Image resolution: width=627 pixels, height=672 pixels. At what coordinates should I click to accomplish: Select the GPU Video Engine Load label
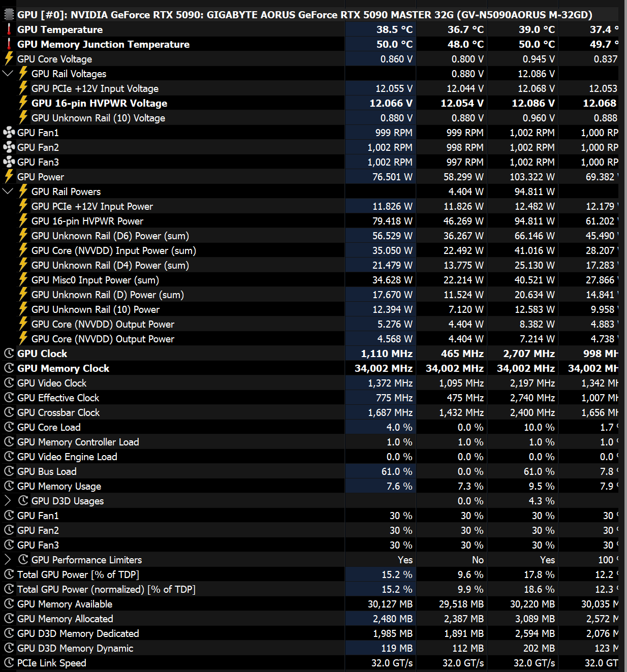[67, 457]
